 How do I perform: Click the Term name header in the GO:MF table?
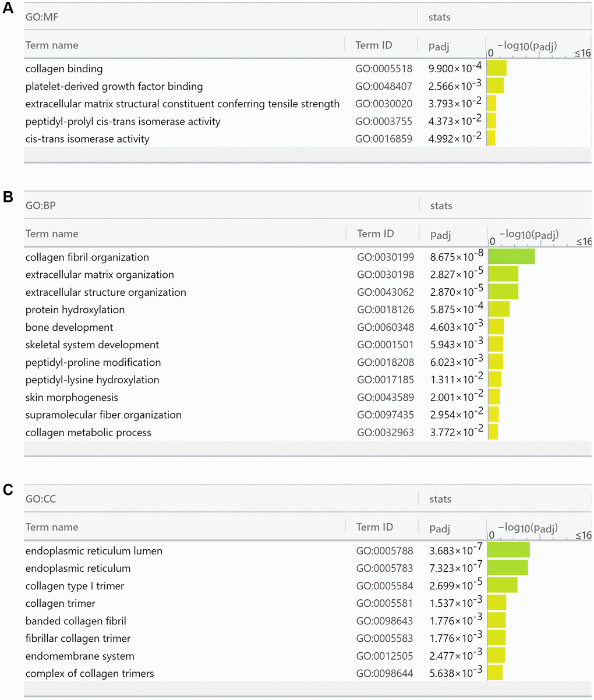coord(52,45)
